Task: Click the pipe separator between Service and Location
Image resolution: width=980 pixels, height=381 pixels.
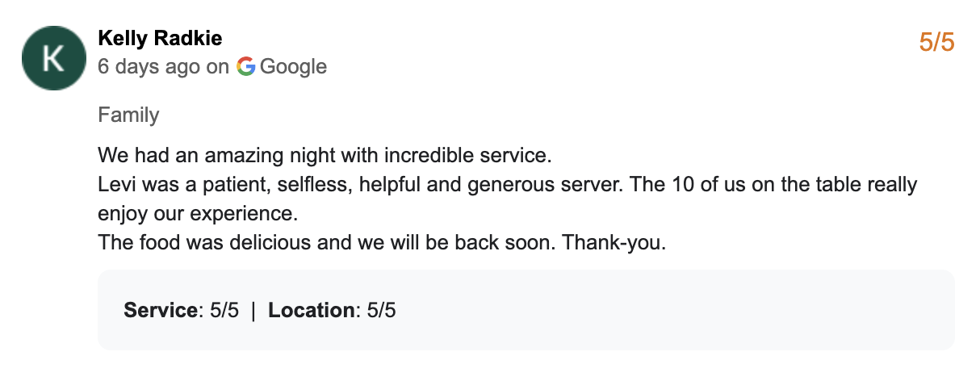Action: 253,310
